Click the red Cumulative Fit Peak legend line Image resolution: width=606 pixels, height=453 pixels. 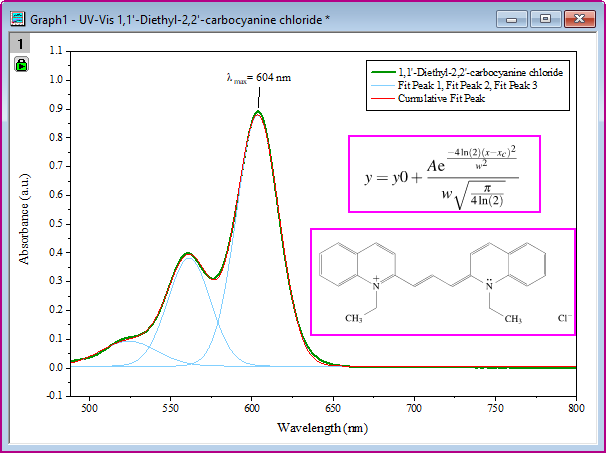pos(383,99)
